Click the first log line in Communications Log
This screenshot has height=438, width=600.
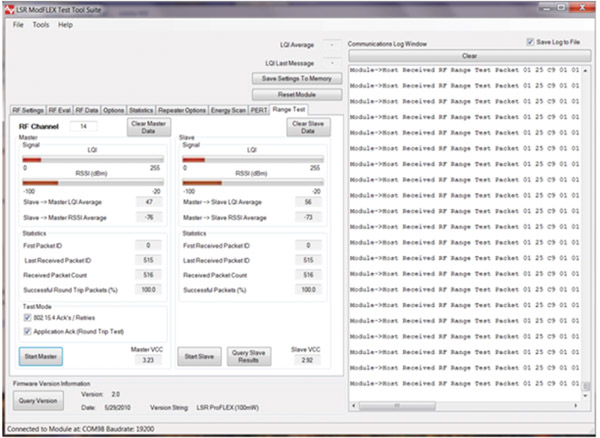coord(465,70)
